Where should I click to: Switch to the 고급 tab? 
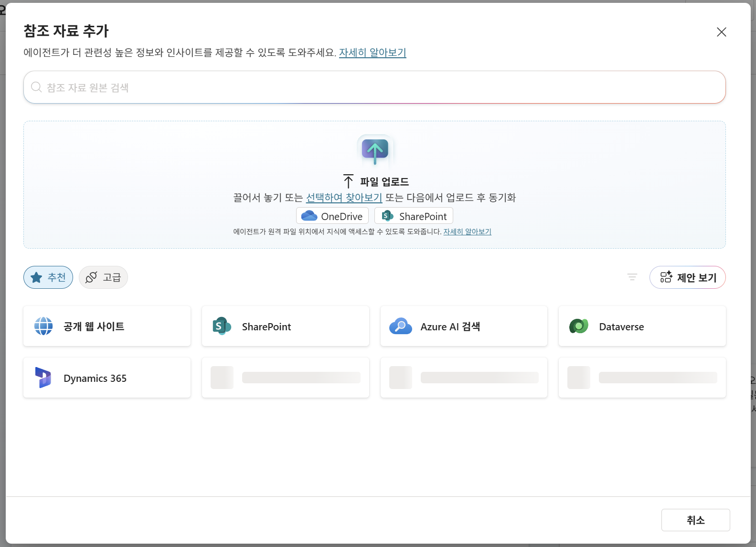(103, 277)
